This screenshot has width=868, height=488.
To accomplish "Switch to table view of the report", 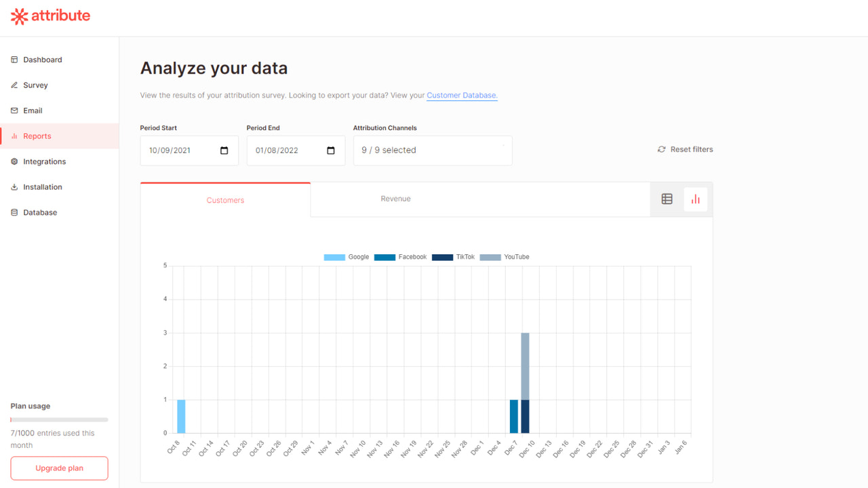I will [x=667, y=199].
